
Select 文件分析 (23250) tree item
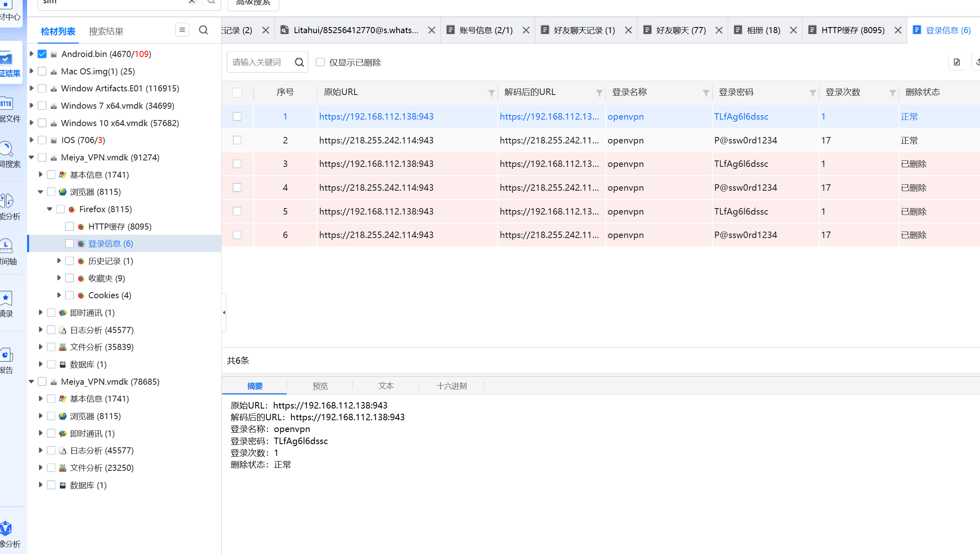(101, 468)
